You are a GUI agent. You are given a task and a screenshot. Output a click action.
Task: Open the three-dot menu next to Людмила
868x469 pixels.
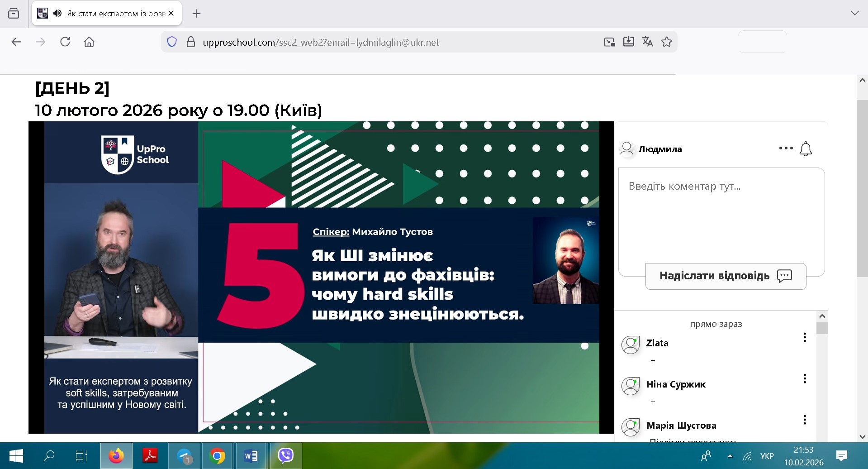point(786,148)
